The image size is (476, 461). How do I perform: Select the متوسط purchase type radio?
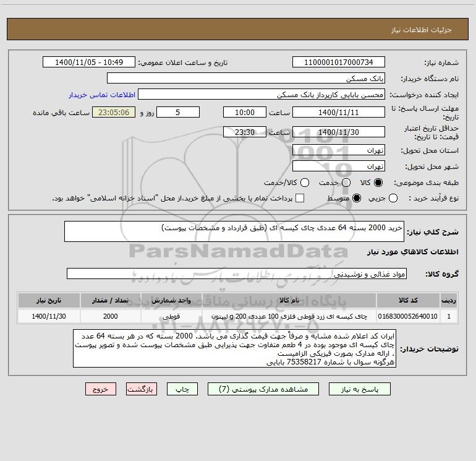(357, 198)
